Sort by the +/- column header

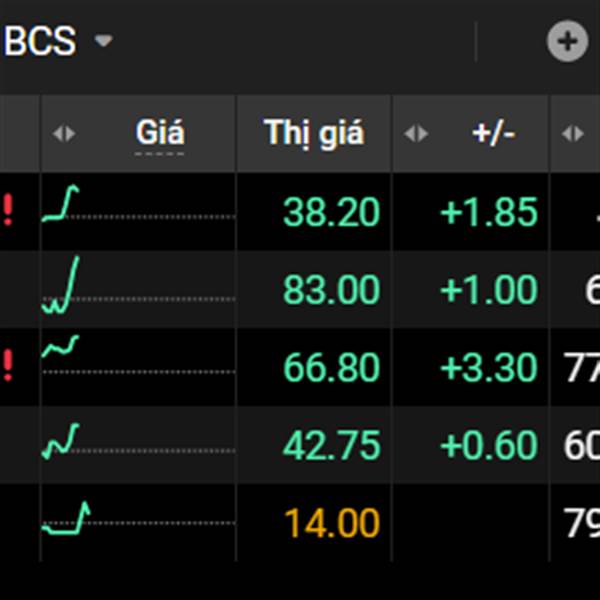493,134
